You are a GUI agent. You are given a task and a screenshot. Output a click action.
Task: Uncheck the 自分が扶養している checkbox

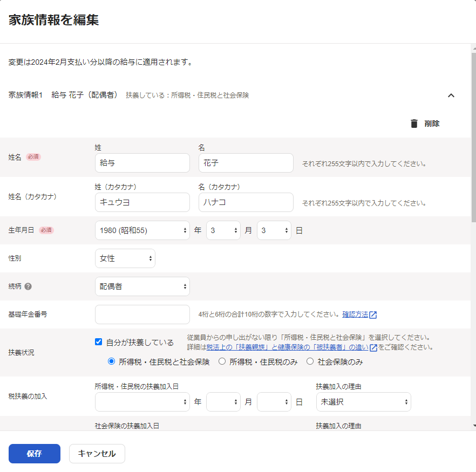point(98,342)
